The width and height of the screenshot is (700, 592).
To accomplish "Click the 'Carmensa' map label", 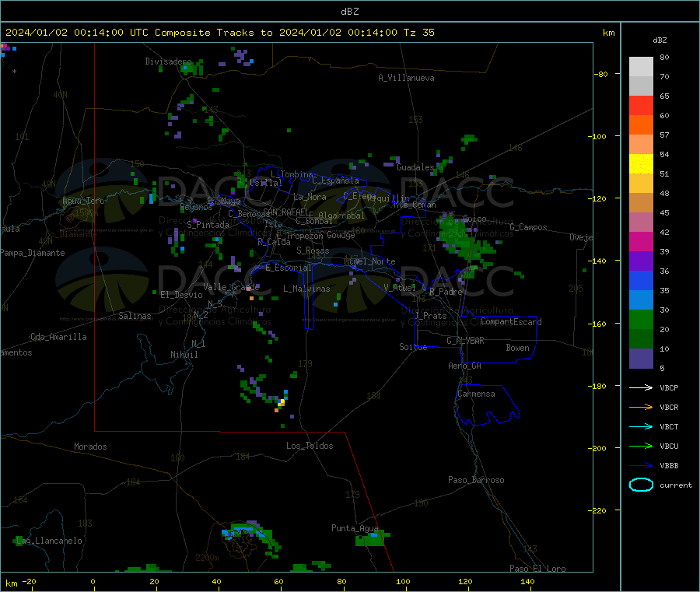I will [x=476, y=394].
